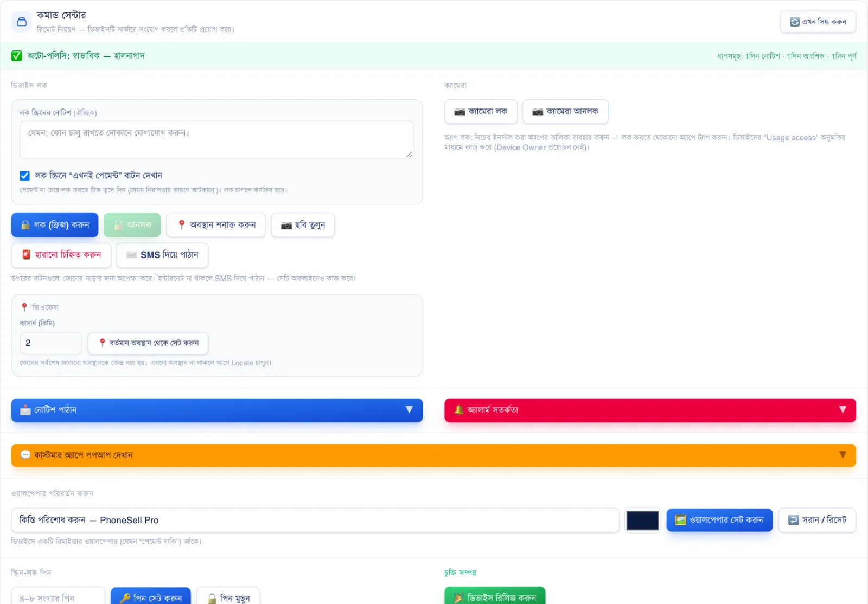Expand the অ্যালার্ম সতর্কতা section arrow
The width and height of the screenshot is (868, 604).
843,410
